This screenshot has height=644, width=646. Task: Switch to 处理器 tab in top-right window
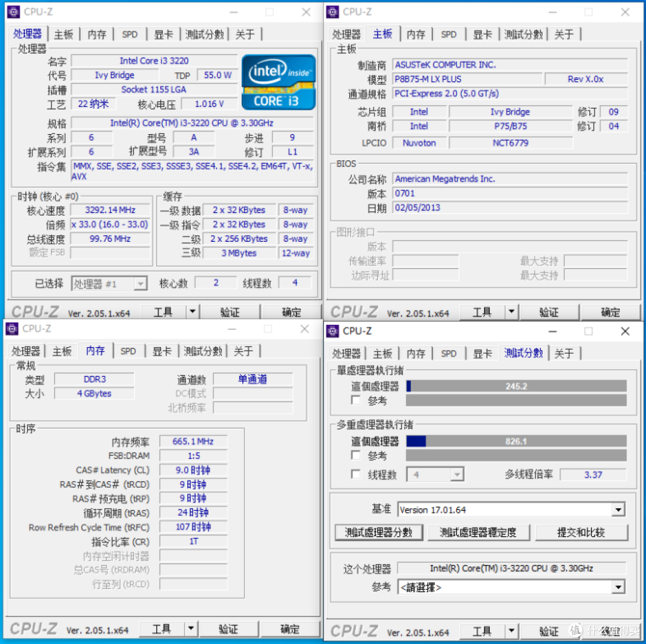346,34
